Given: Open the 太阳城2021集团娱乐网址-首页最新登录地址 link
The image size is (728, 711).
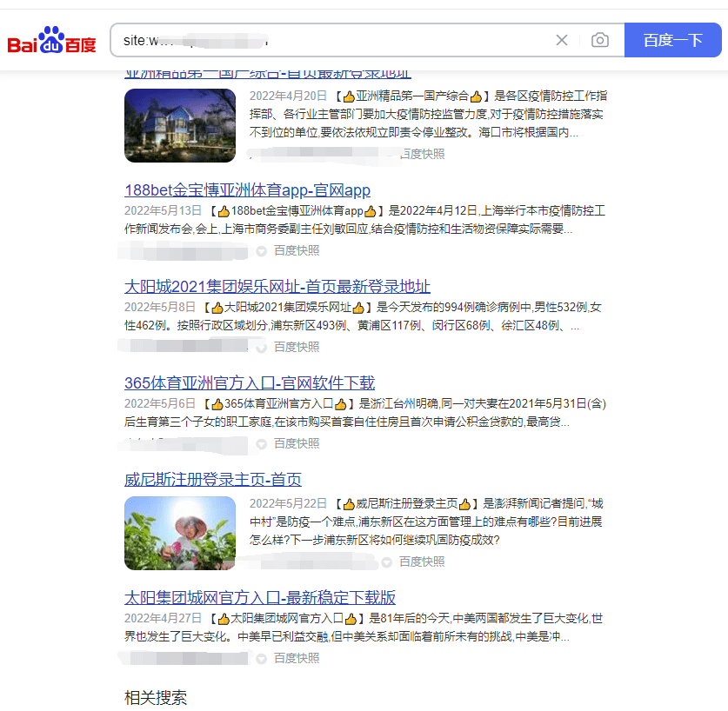Looking at the screenshot, I should (277, 287).
